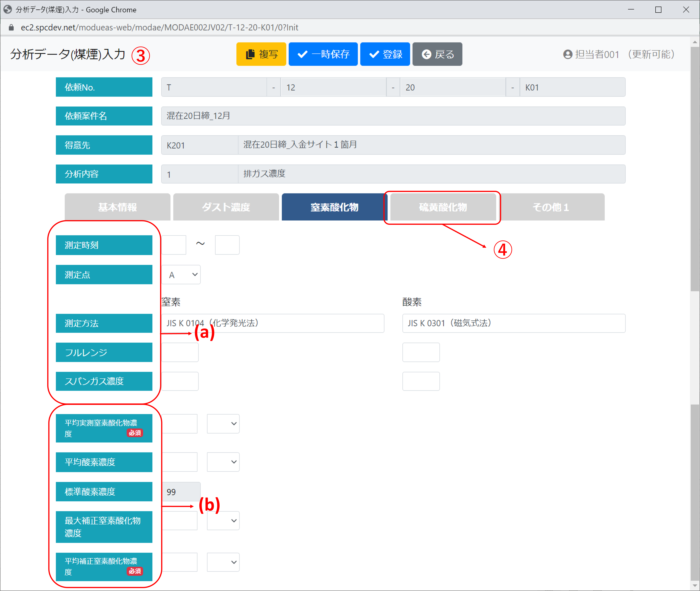700x591 pixels.
Task: Click the 依頼No. field showing T
Action: coord(214,87)
